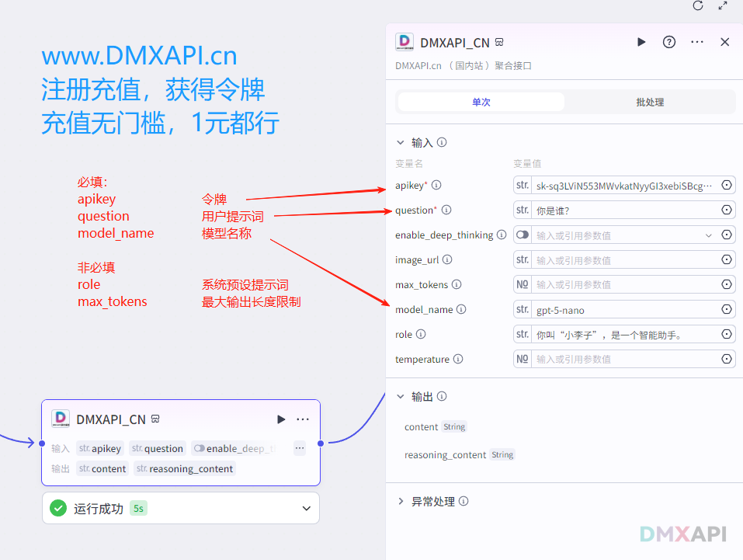Expand the 异常处理 section

coord(401,502)
